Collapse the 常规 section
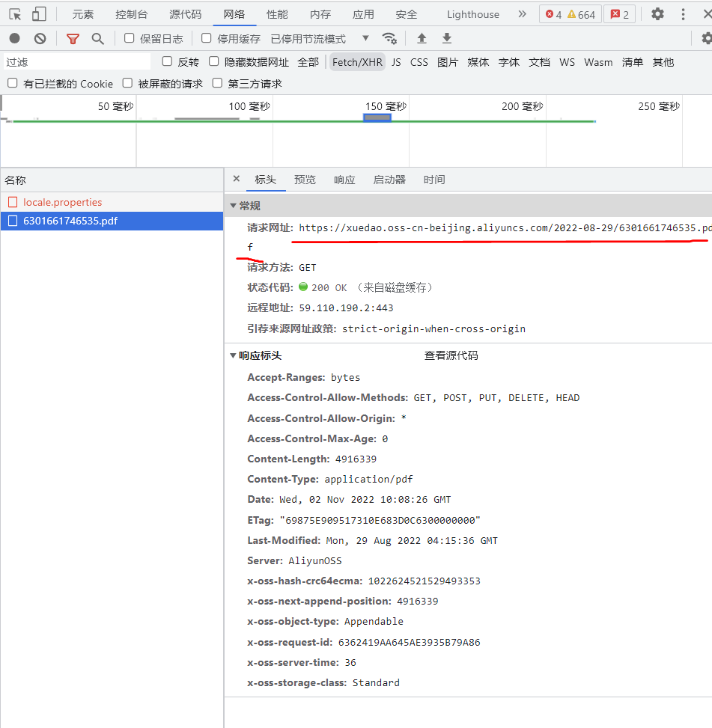712x728 pixels. click(233, 206)
